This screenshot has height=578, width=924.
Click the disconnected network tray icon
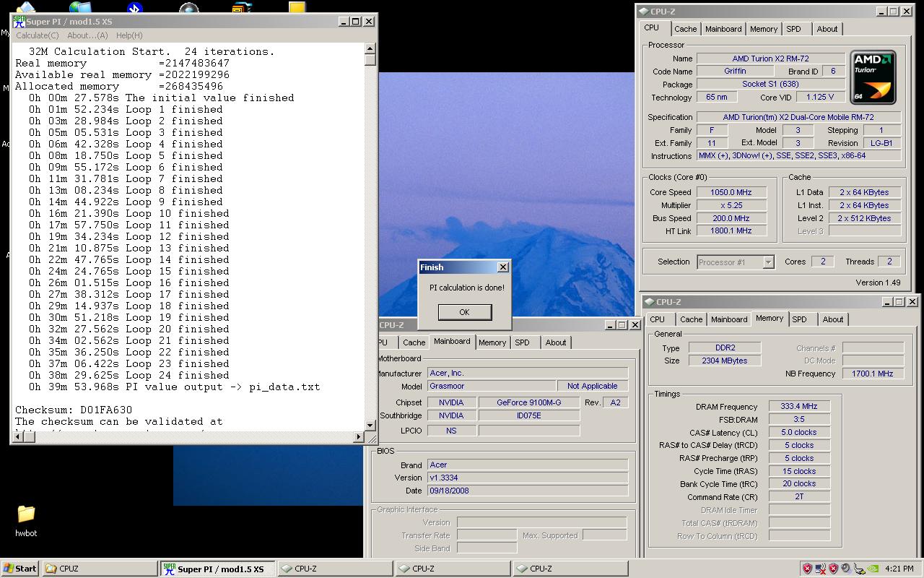tap(821, 569)
